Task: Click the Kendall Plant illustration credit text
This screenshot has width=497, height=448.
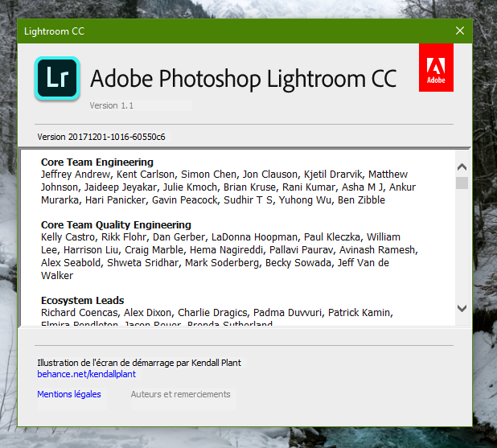Action: point(138,363)
